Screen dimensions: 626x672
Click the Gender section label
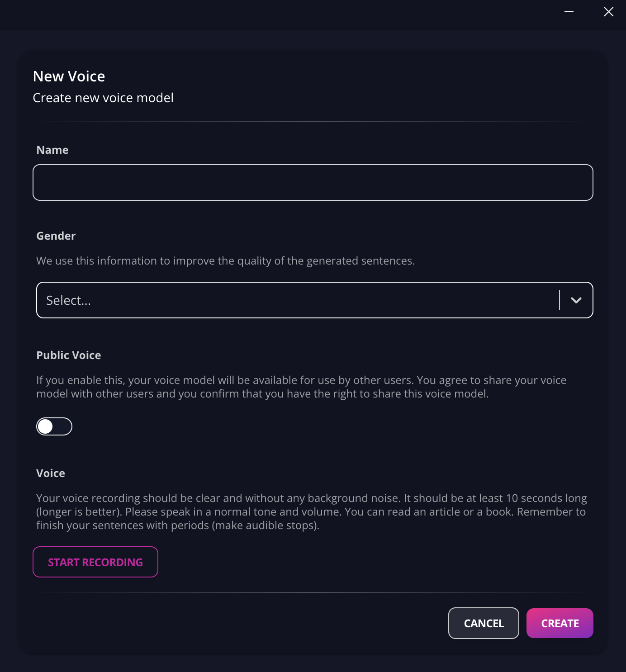56,236
